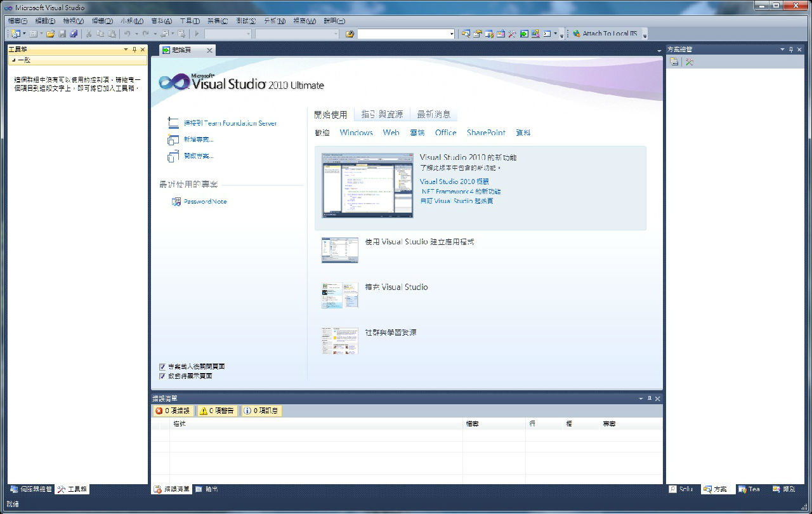Screen dimensions: 812x514
Task: Click the Extension Manager toolbar icon
Action: tap(535, 34)
